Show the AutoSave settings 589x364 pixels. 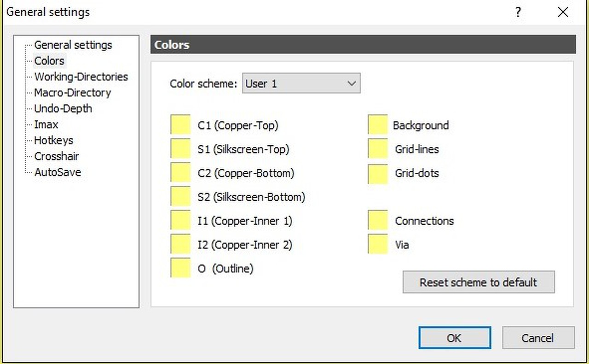tap(58, 172)
